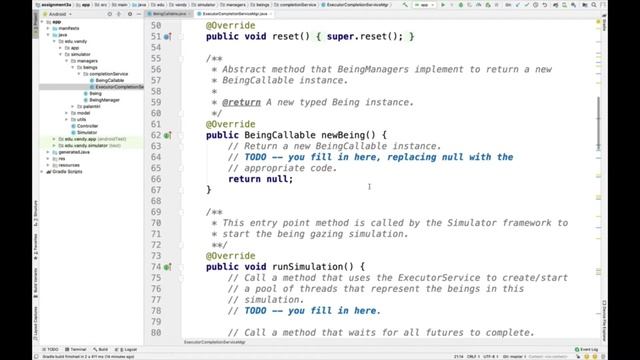Screen dimensions: 640x360
Task: Click the clock history icon in toolbar
Action: (536, 5)
